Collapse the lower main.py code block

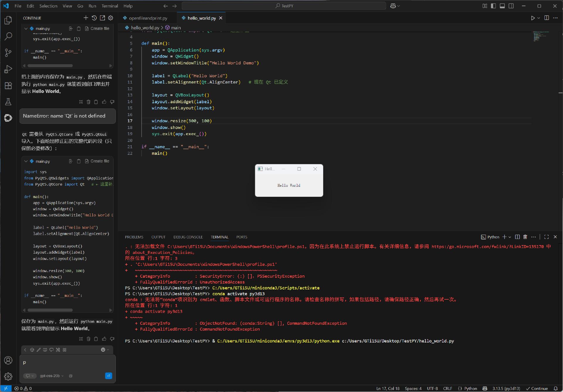tap(26, 161)
